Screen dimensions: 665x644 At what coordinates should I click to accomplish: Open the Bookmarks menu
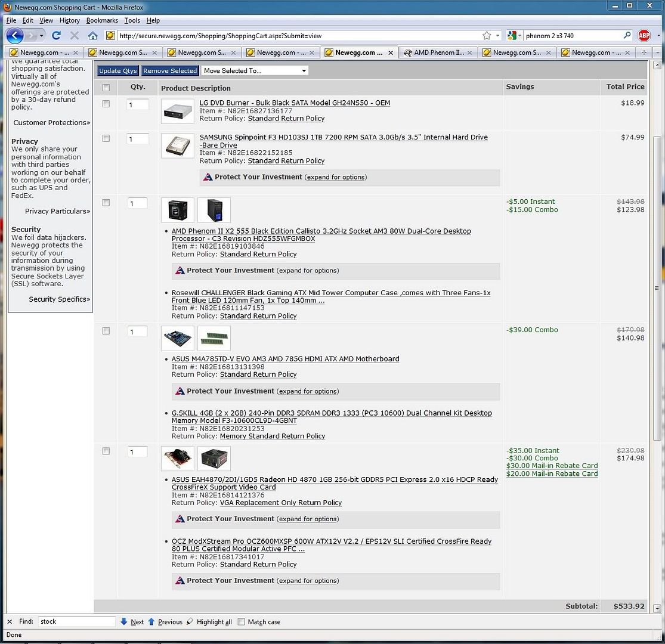click(102, 20)
